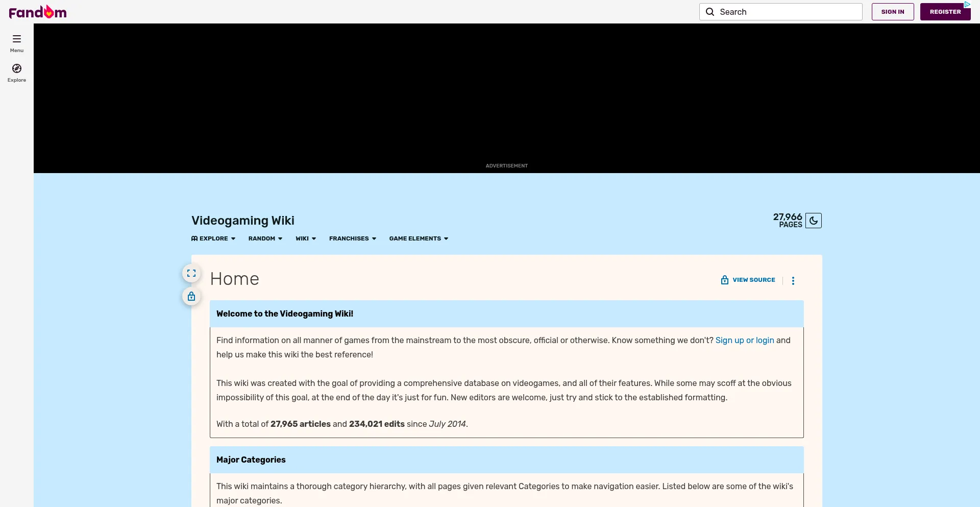Toggle dark mode with moon icon
The width and height of the screenshot is (980, 507).
tap(814, 221)
